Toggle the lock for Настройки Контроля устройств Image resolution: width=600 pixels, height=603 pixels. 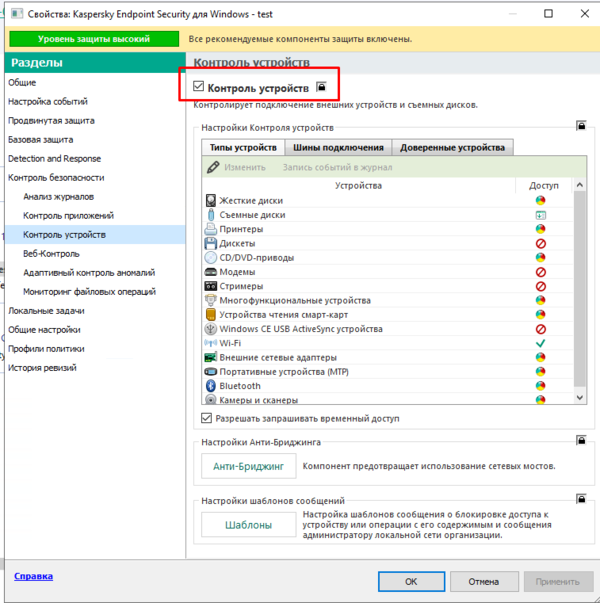(581, 125)
